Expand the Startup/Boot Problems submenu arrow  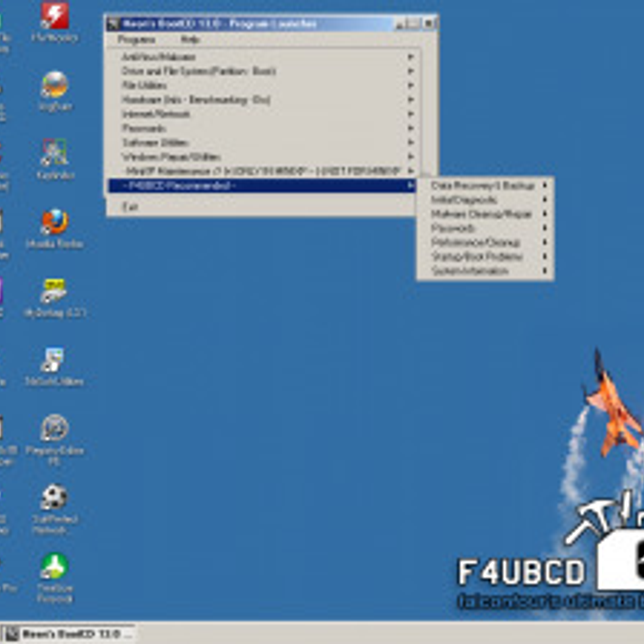tap(545, 256)
